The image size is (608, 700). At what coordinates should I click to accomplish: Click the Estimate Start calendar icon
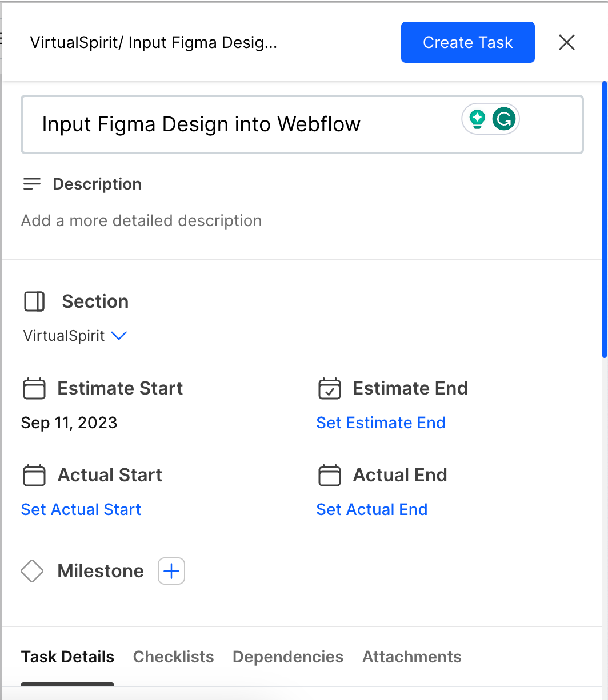pyautogui.click(x=34, y=389)
